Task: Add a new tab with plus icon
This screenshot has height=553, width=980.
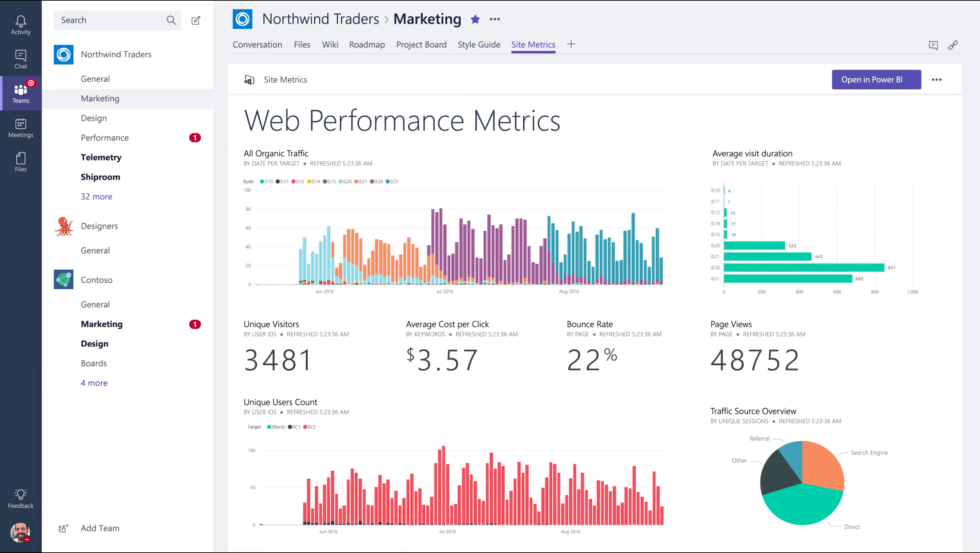Action: click(571, 44)
